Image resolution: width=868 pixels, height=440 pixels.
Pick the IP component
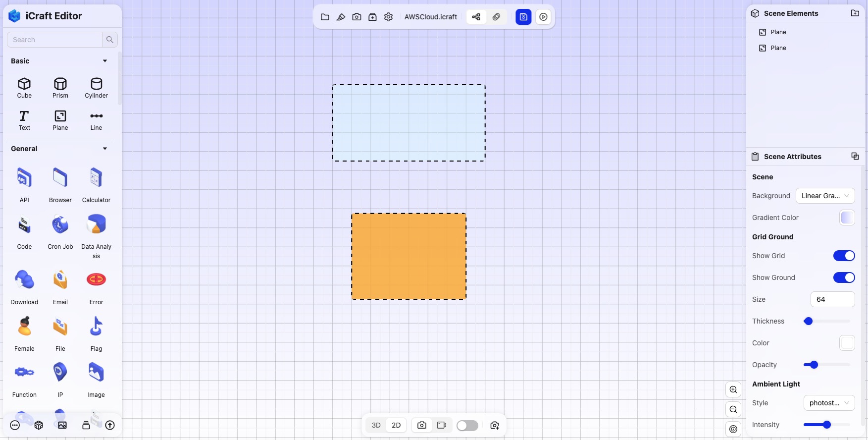coord(60,380)
